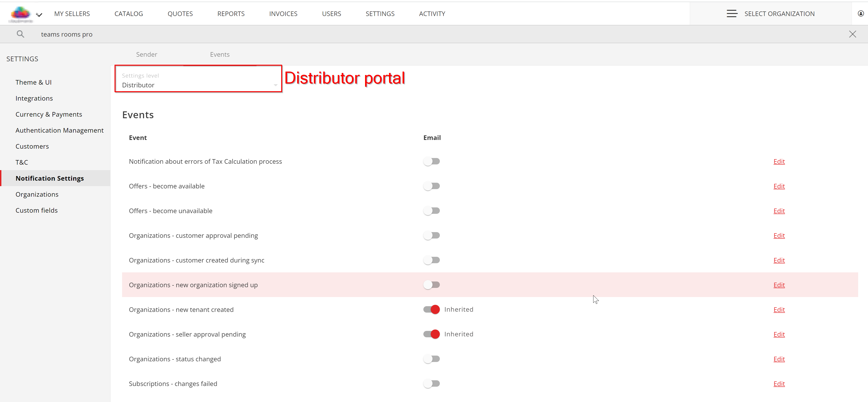868x402 pixels.
Task: Click the colorful company logo
Action: point(21,14)
